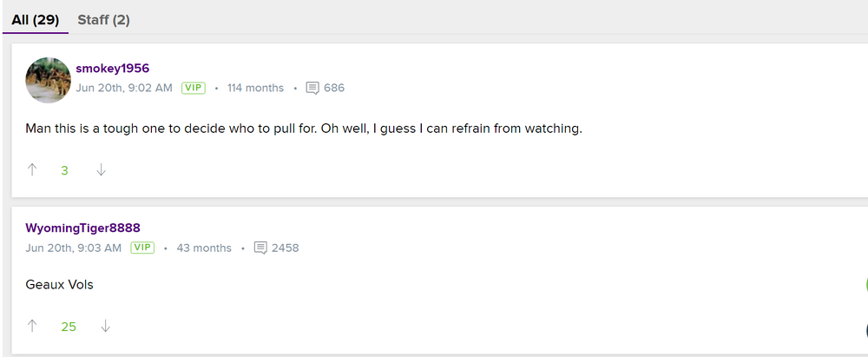
Task: Open WyomingTiger8888's user profile link
Action: [82, 228]
